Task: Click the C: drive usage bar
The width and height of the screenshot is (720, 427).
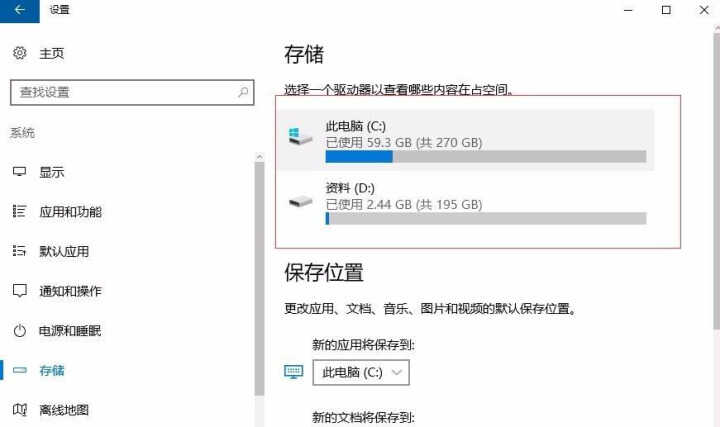Action: pyautogui.click(x=486, y=157)
